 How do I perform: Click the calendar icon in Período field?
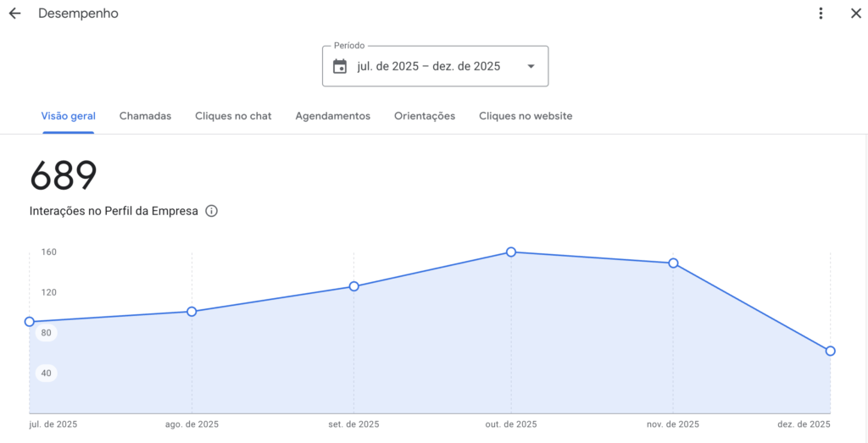coord(340,66)
